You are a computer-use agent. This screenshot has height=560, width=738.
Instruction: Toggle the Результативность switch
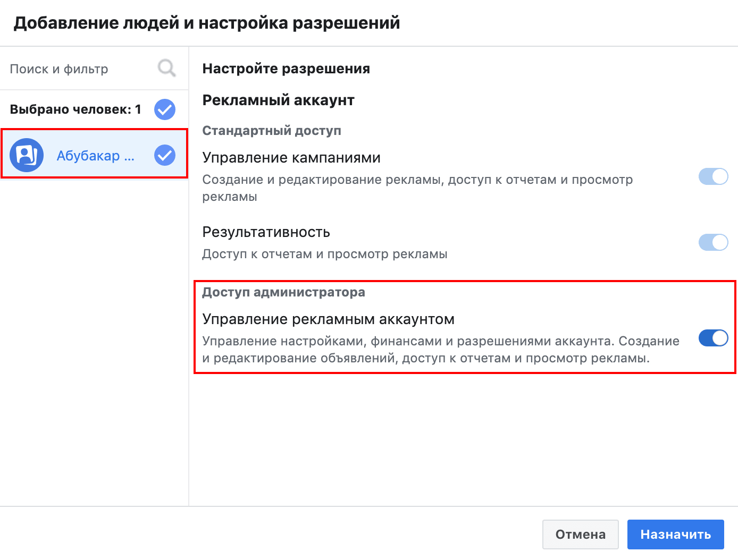pos(713,242)
